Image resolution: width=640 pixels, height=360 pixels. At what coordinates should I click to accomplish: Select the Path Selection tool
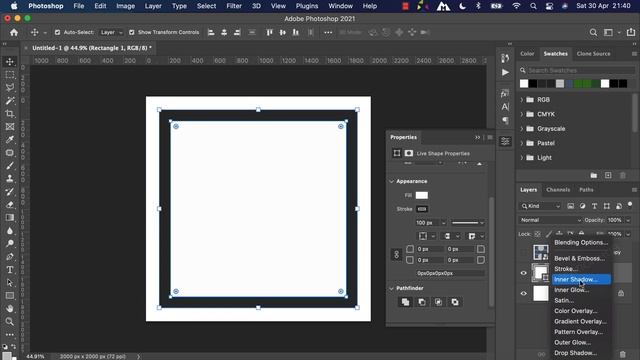point(10,282)
